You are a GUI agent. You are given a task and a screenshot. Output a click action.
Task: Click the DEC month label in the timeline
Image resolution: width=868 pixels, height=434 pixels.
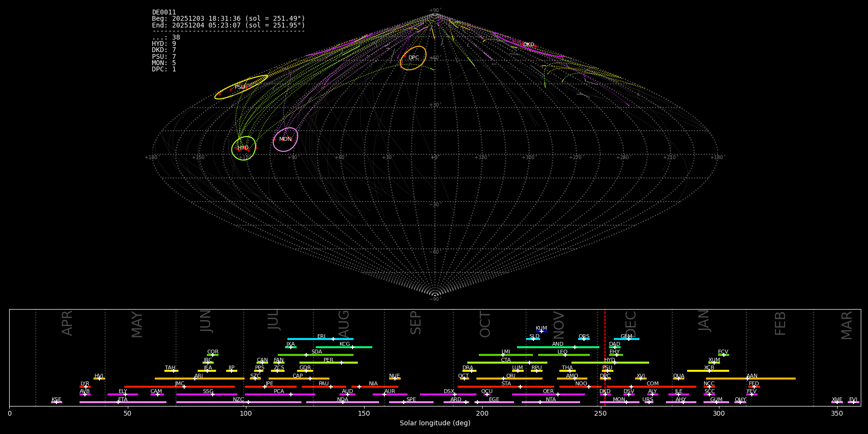pyautogui.click(x=631, y=325)
